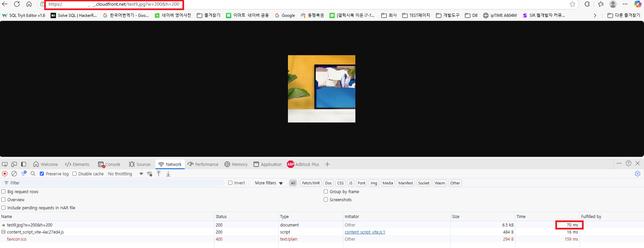Image resolution: width=644 pixels, height=248 pixels.
Task: Switch to the Console tab
Action: pos(109,164)
